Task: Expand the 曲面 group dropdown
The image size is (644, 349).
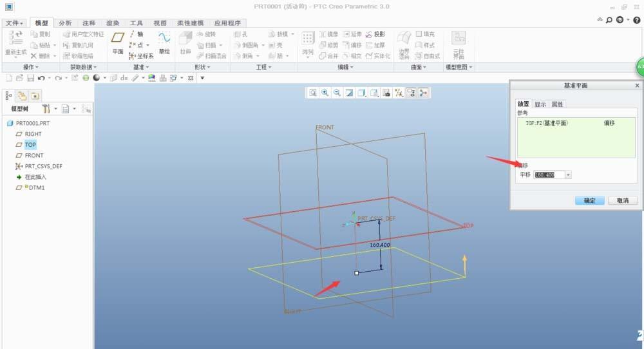Action: (419, 67)
